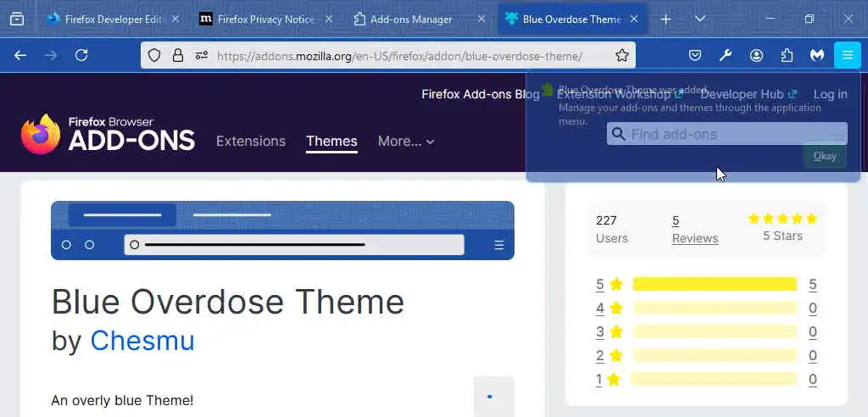Close the Add-ons Manager tab

pyautogui.click(x=481, y=19)
